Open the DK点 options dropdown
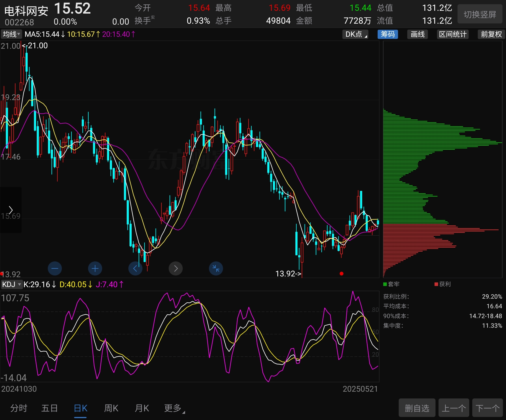 click(x=355, y=34)
